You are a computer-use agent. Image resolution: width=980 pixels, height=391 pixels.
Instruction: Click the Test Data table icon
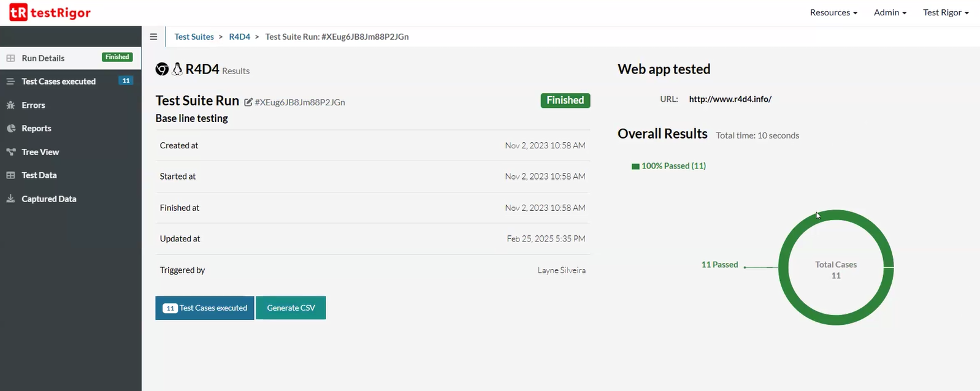tap(10, 175)
